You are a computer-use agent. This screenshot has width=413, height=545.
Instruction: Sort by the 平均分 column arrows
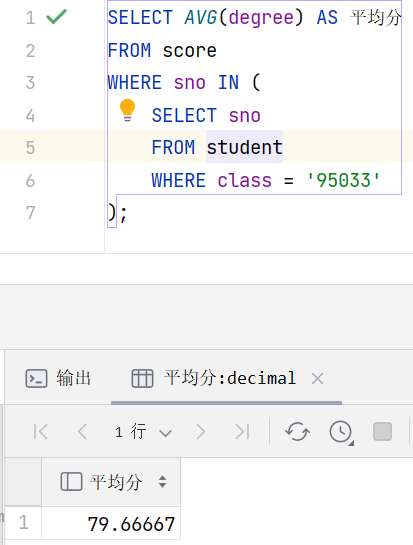pyautogui.click(x=162, y=482)
